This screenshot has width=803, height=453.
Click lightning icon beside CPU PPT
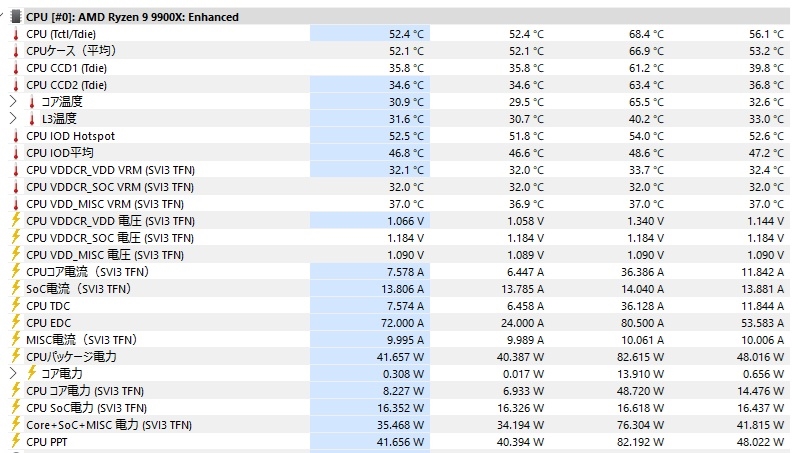[15, 442]
